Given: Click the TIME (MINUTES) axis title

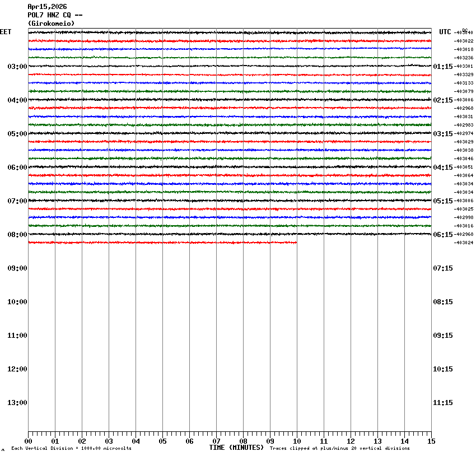Looking at the screenshot, I should (236, 448).
